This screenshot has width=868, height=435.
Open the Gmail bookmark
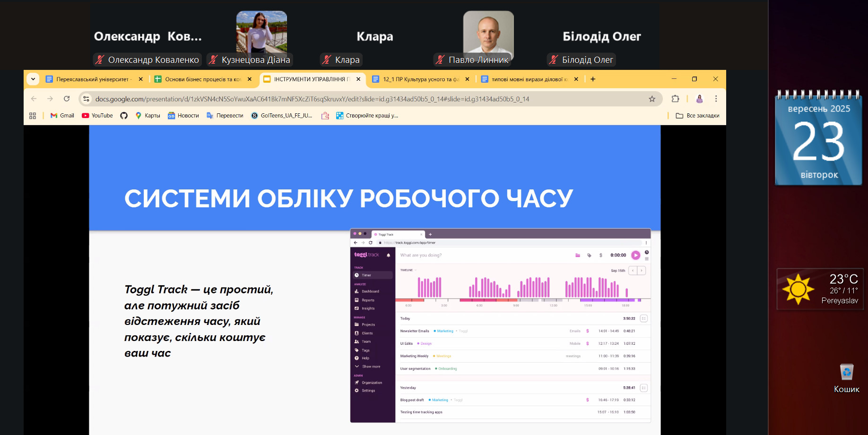pyautogui.click(x=62, y=116)
